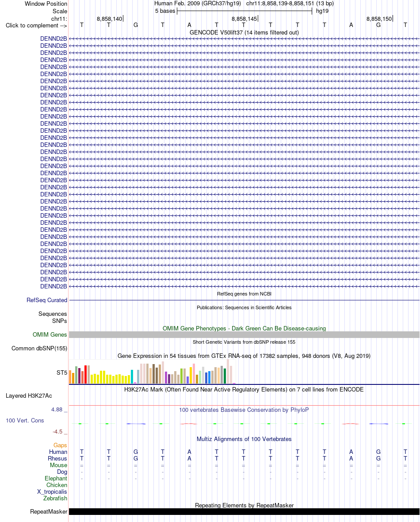Click the RepeatMasker track label
This screenshot has height=522, width=420.
click(x=49, y=512)
